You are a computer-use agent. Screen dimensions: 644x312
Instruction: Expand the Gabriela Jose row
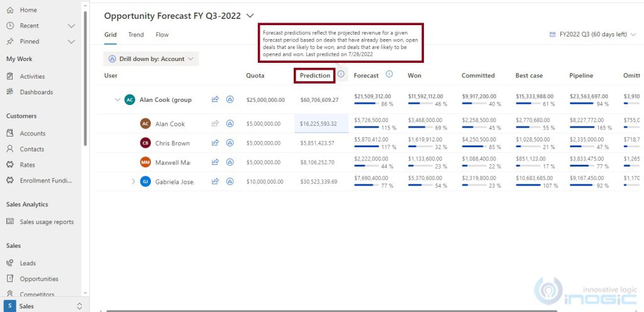[x=133, y=182]
